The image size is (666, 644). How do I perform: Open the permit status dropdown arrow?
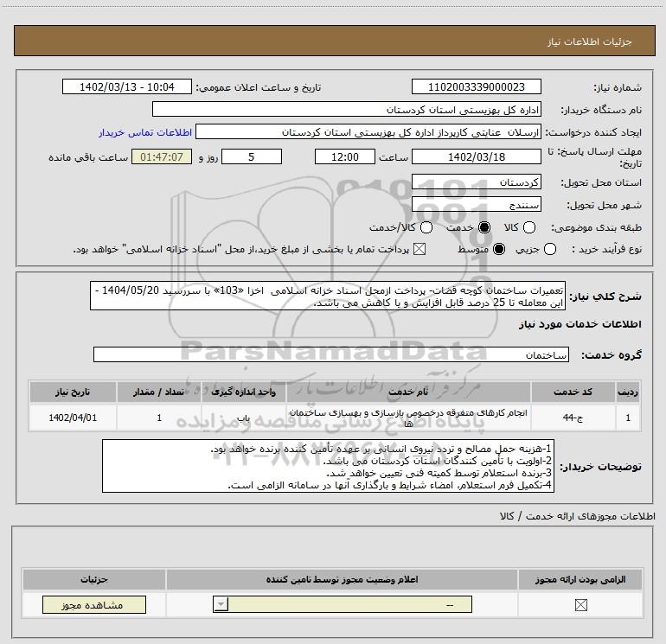(221, 604)
